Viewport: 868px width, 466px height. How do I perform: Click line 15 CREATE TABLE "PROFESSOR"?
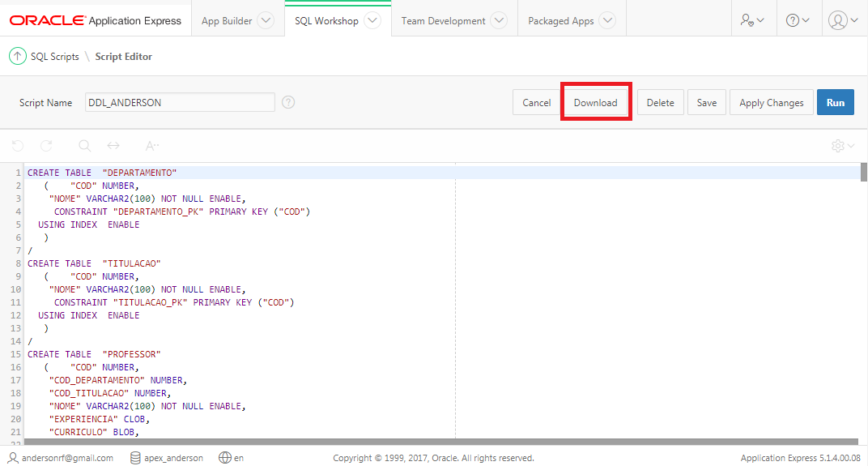tap(94, 355)
